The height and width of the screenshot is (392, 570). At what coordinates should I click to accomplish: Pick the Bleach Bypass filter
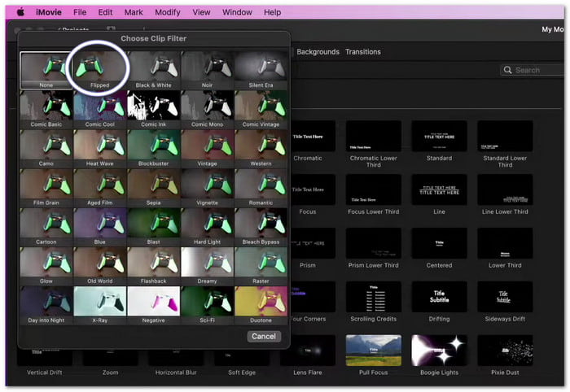(x=261, y=227)
